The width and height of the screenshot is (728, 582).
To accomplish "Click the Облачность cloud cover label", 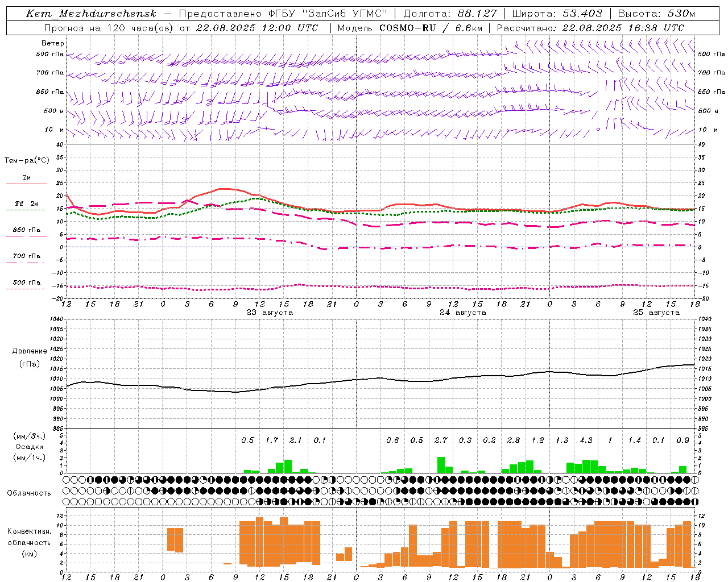I will pyautogui.click(x=29, y=493).
